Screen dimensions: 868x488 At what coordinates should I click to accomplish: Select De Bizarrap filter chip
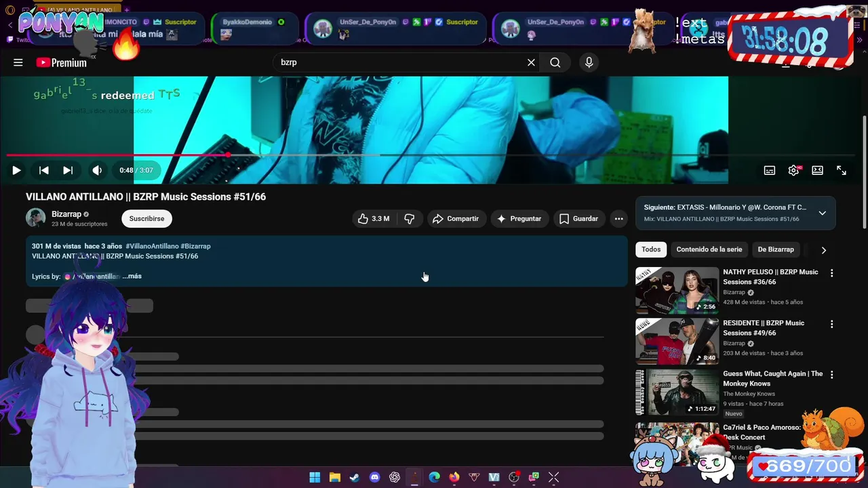(x=776, y=249)
